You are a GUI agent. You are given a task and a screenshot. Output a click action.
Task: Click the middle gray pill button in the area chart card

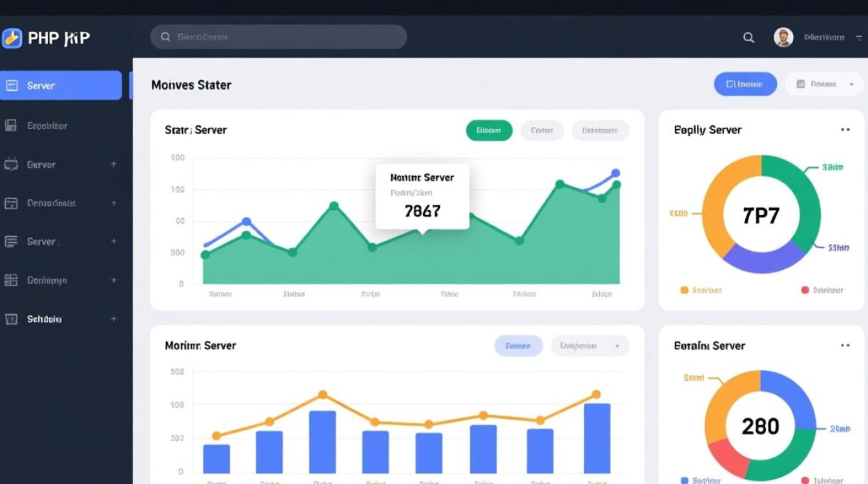(x=542, y=130)
